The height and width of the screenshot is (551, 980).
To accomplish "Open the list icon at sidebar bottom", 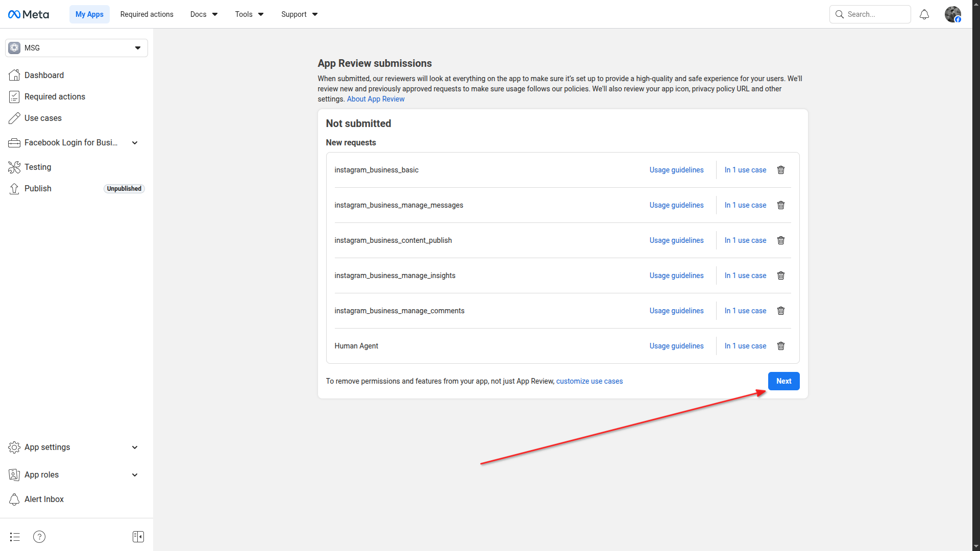I will click(x=15, y=537).
